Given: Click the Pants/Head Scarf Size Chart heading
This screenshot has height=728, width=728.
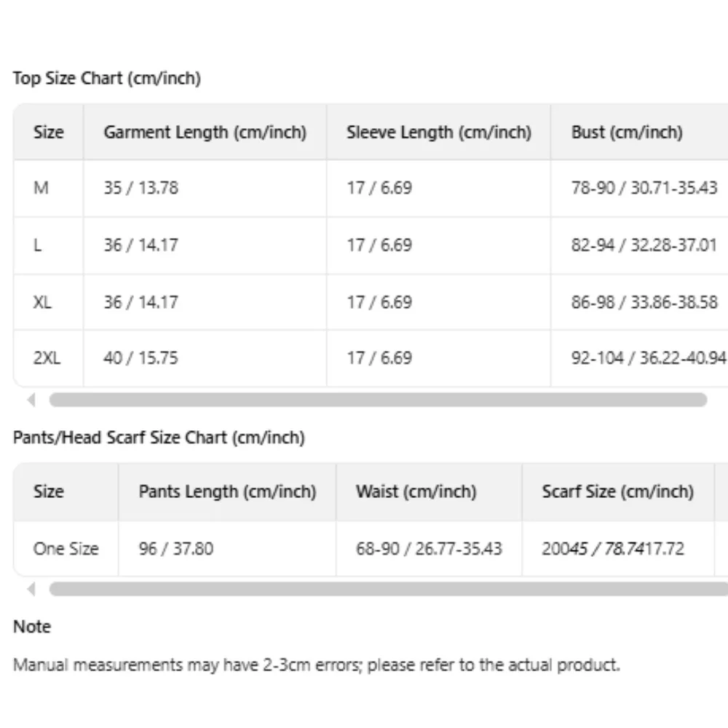Looking at the screenshot, I should tap(159, 438).
